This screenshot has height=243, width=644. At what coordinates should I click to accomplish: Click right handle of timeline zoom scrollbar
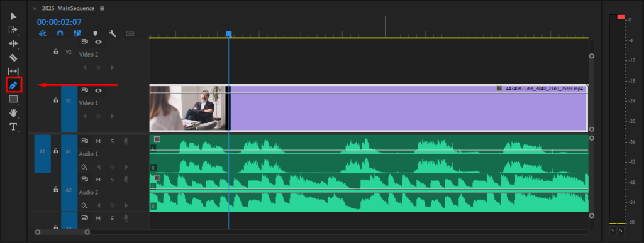point(87,232)
